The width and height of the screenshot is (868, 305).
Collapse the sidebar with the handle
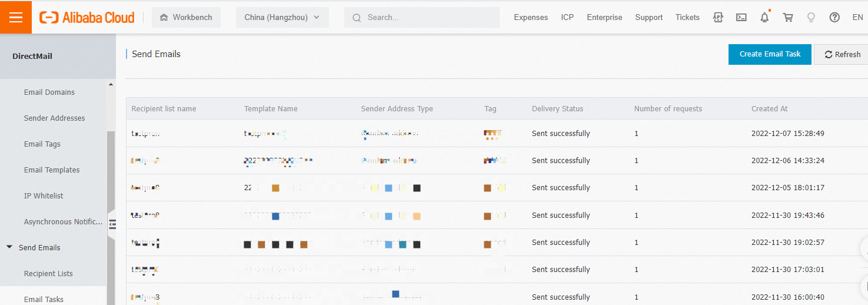[112, 224]
